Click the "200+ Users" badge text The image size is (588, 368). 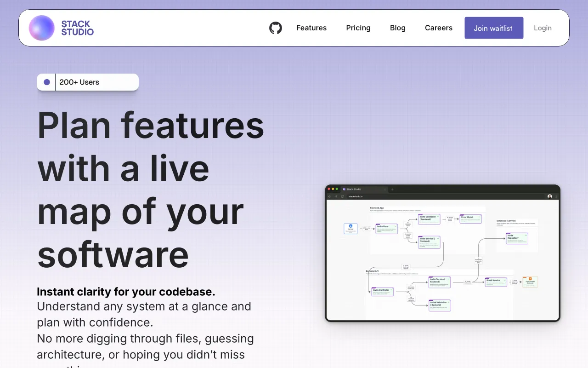point(79,82)
